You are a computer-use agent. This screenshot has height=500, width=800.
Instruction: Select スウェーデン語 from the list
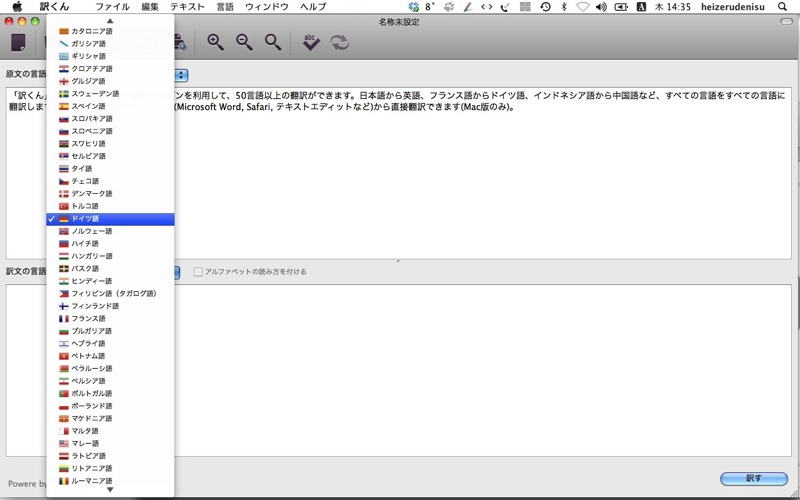pos(110,94)
